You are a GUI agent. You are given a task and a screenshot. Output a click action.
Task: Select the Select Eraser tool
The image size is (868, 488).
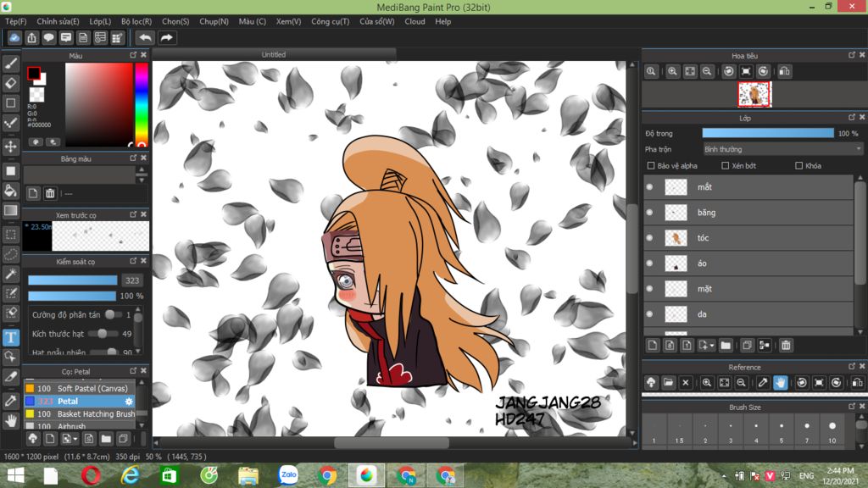pyautogui.click(x=10, y=313)
